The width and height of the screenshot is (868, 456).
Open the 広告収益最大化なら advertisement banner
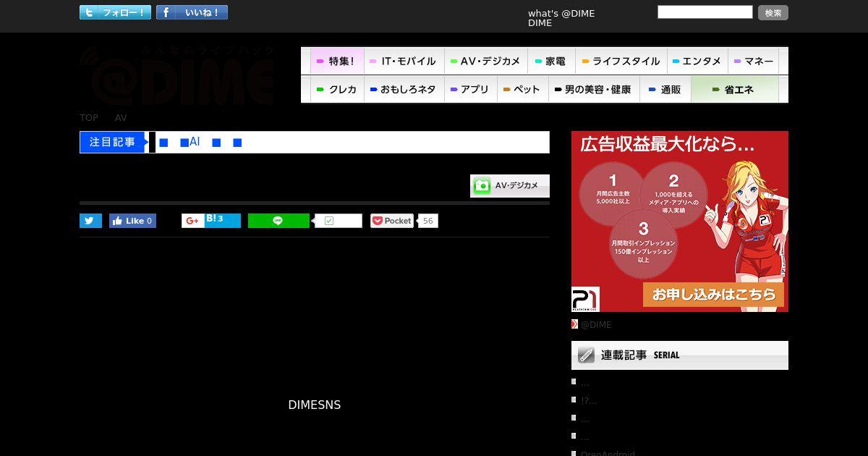point(680,221)
